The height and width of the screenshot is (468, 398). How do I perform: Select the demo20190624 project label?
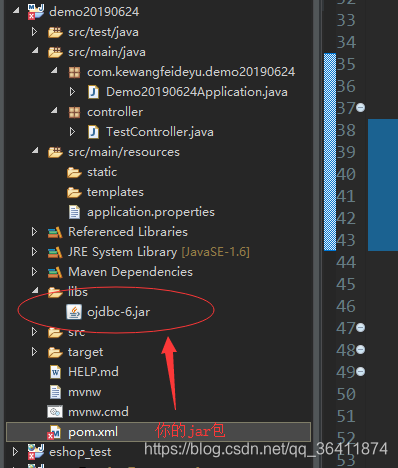point(94,12)
